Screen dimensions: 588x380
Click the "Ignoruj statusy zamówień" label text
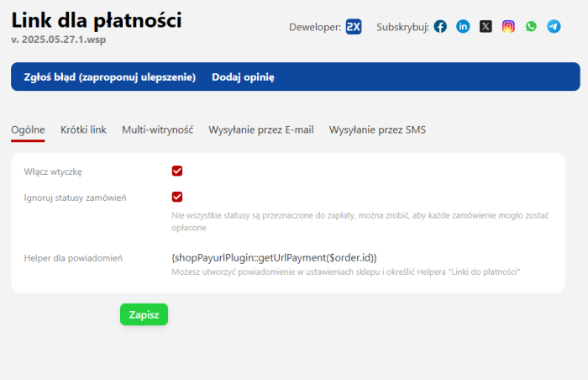point(75,198)
